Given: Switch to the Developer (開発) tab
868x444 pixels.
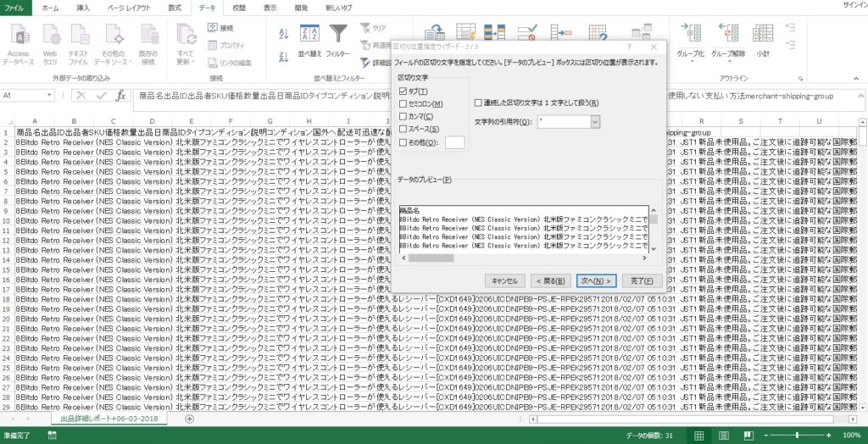Looking at the screenshot, I should [x=302, y=8].
